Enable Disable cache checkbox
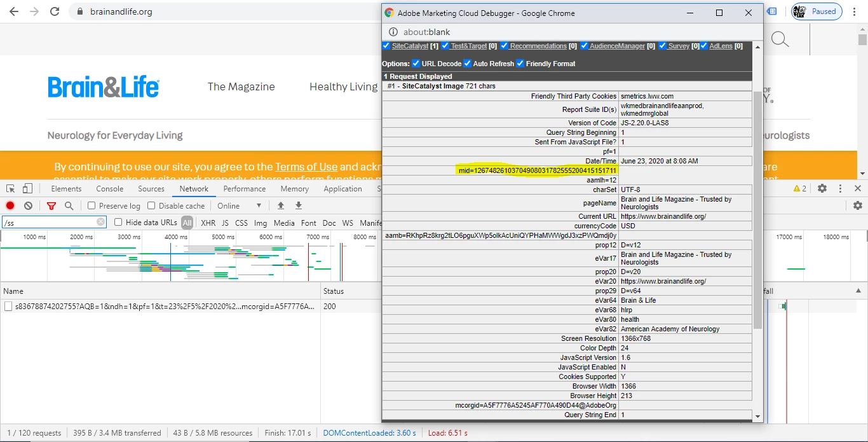 tap(151, 205)
